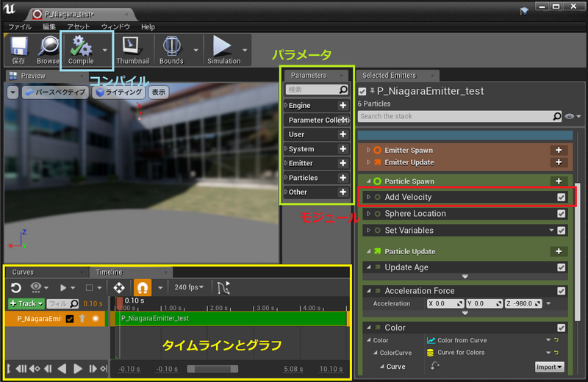Add an Emitter parameter with plus
This screenshot has height=382, width=588.
point(343,163)
